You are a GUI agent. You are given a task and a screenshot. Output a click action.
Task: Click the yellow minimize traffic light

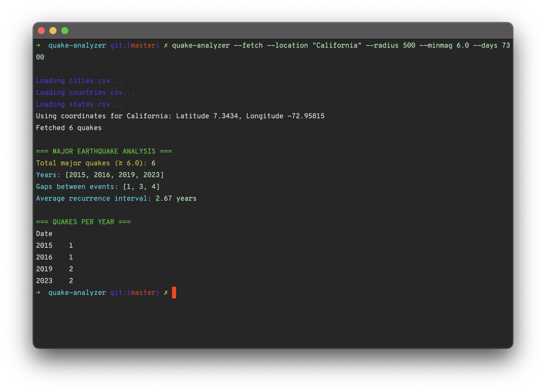point(53,30)
